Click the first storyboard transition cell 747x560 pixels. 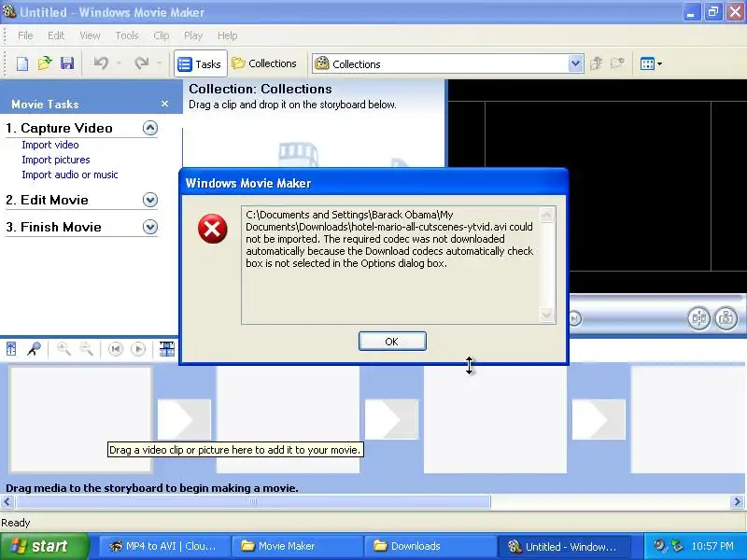[x=184, y=419]
